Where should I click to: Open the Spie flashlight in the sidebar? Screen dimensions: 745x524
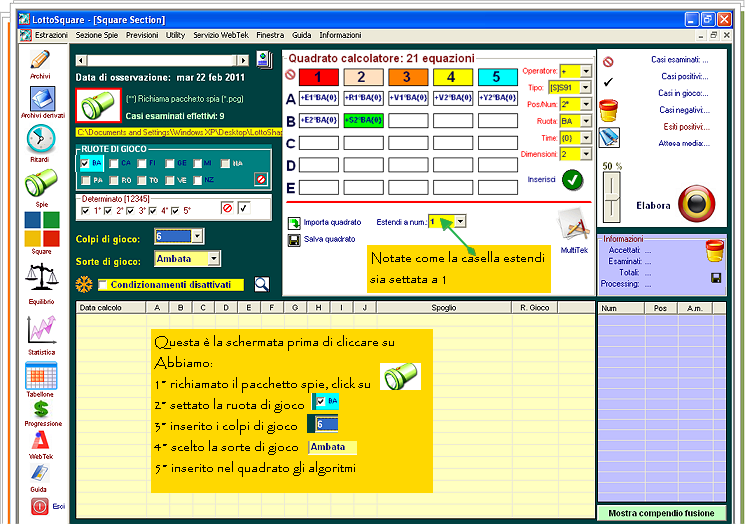click(41, 183)
